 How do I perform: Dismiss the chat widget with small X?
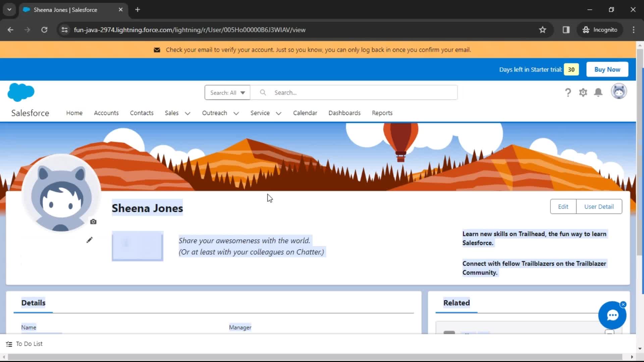coord(623,304)
